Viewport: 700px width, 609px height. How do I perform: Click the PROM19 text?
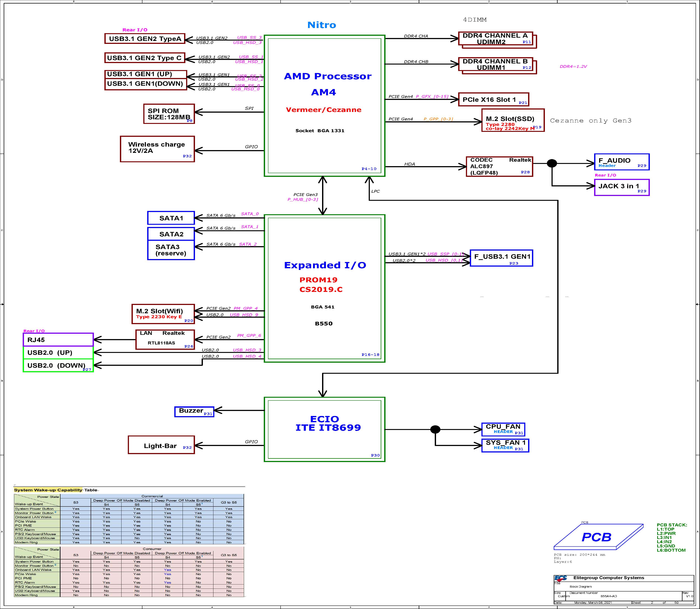[318, 280]
